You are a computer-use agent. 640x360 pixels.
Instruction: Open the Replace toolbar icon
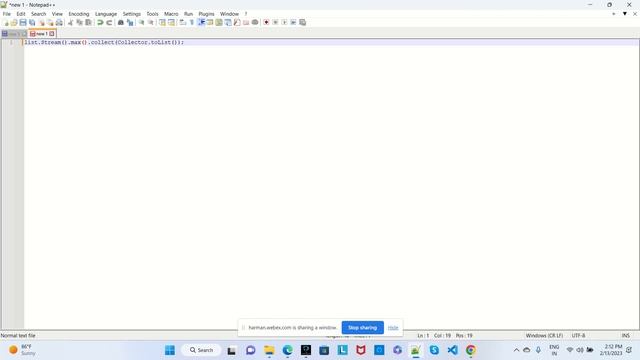pos(130,22)
